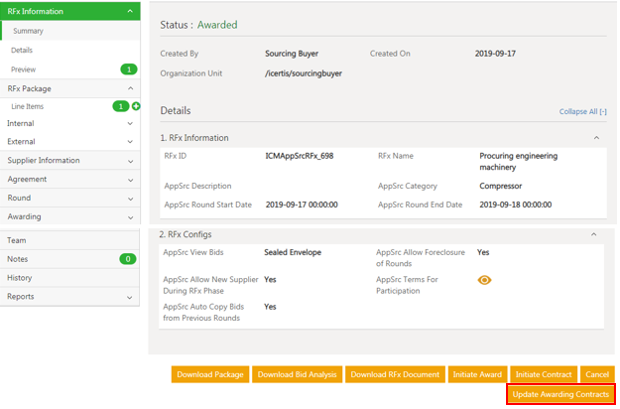Screen dimensions: 620x409
Task: Click the Download Package button
Action: click(210, 374)
